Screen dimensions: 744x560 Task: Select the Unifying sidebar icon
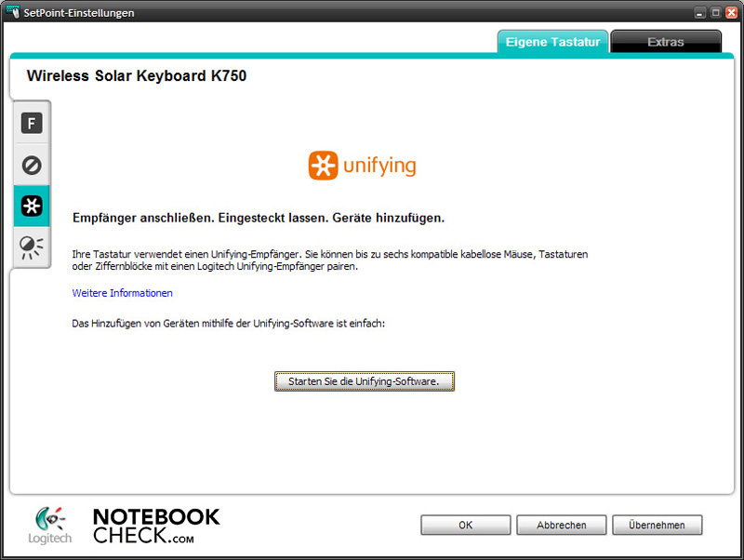tap(32, 206)
